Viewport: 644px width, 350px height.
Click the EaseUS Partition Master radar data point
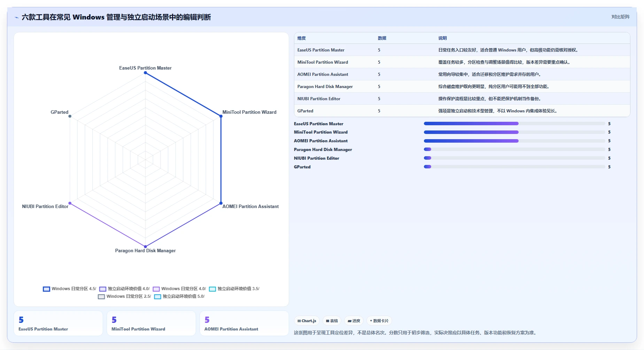(x=145, y=73)
